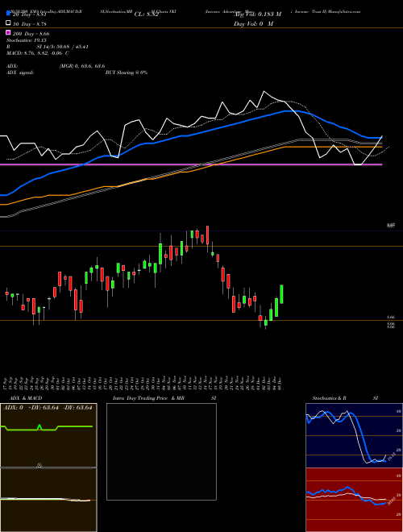Click the last green candlestick on the chart
The width and height of the screenshot is (403, 532).
[x=281, y=294]
